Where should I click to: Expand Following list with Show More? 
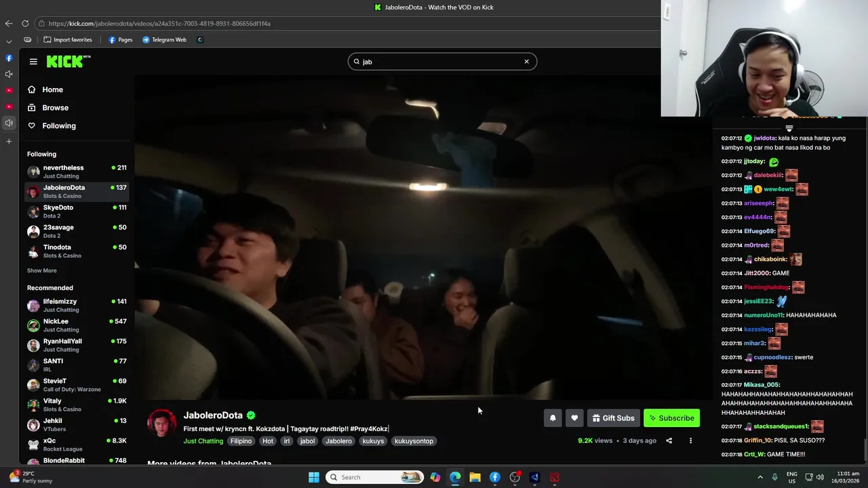tap(42, 270)
